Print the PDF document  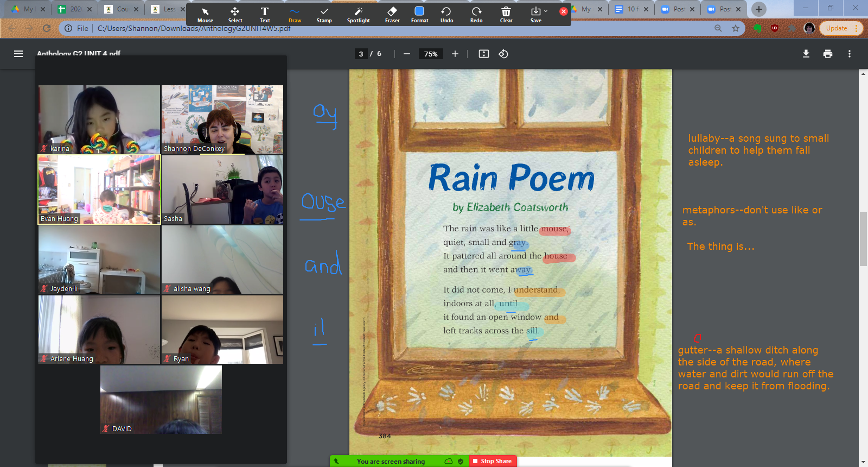(x=828, y=54)
